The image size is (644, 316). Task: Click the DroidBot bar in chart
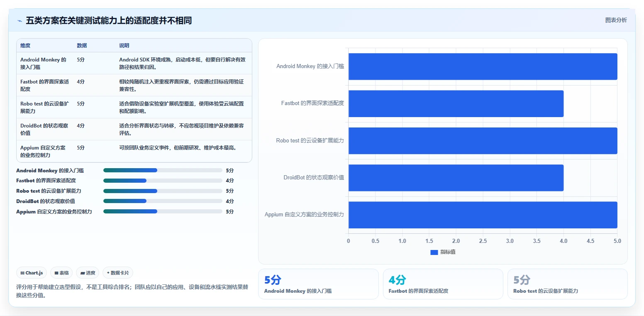coord(456,178)
